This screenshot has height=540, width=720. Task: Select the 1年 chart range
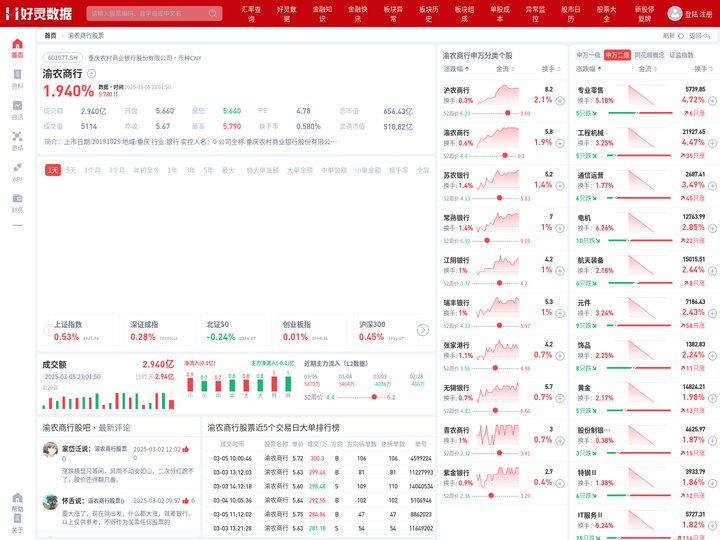pyautogui.click(x=172, y=170)
